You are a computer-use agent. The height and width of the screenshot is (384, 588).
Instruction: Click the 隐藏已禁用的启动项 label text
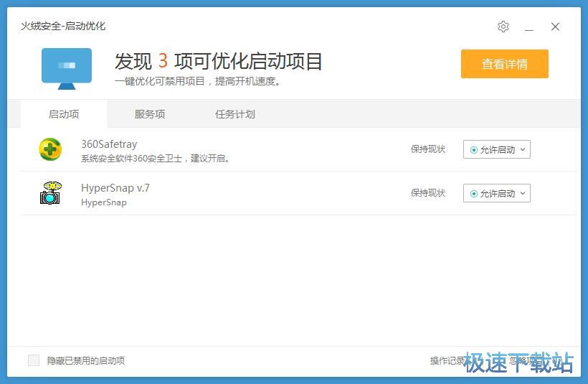pyautogui.click(x=86, y=361)
